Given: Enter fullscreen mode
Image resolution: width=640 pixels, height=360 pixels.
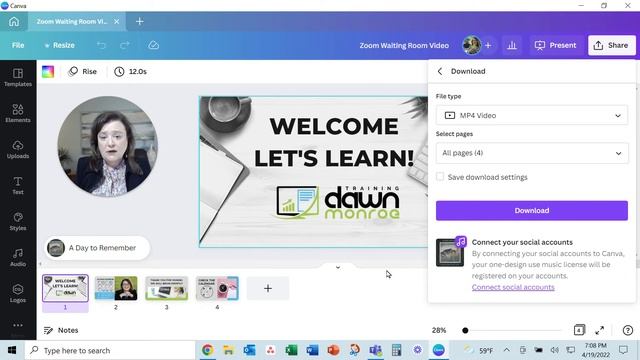Looking at the screenshot, I should point(600,330).
